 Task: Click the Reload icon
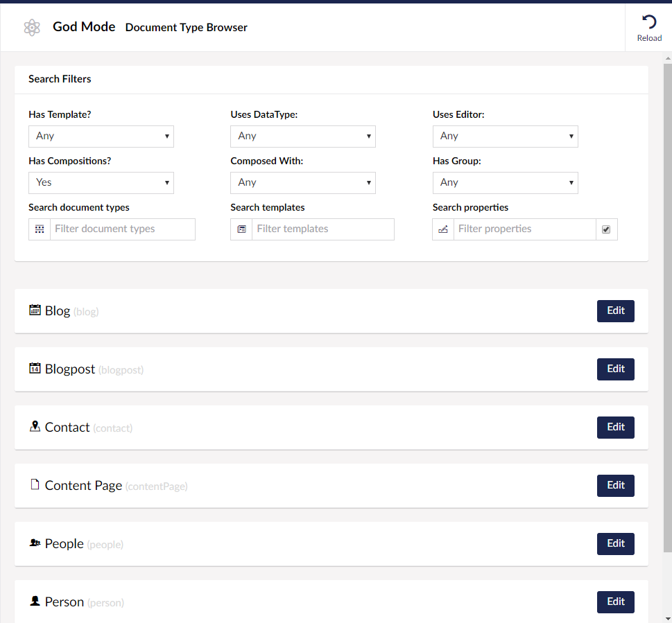click(x=649, y=21)
